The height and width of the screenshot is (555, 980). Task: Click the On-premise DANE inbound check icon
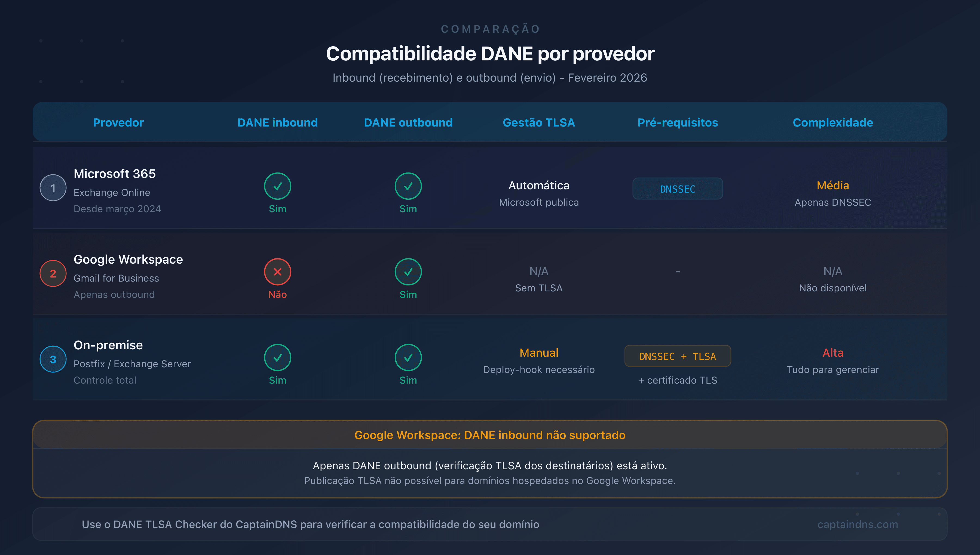[278, 358]
